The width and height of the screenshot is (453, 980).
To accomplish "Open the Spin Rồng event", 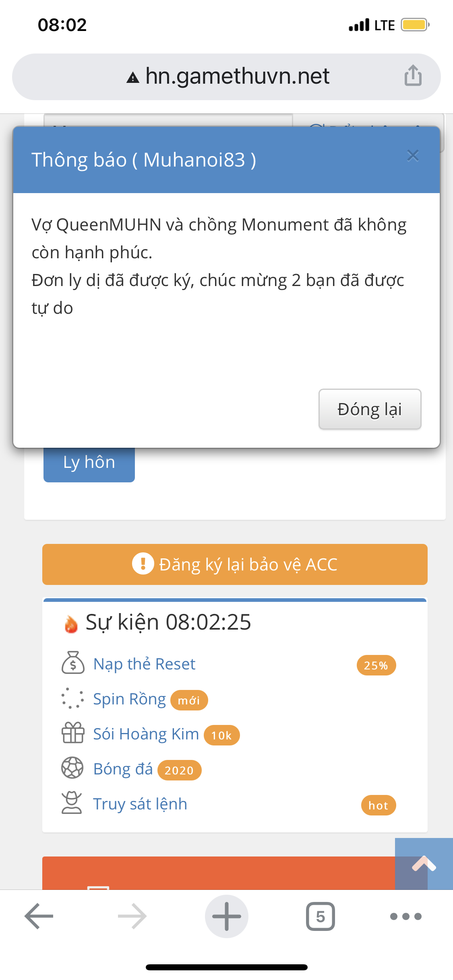I will [x=129, y=699].
